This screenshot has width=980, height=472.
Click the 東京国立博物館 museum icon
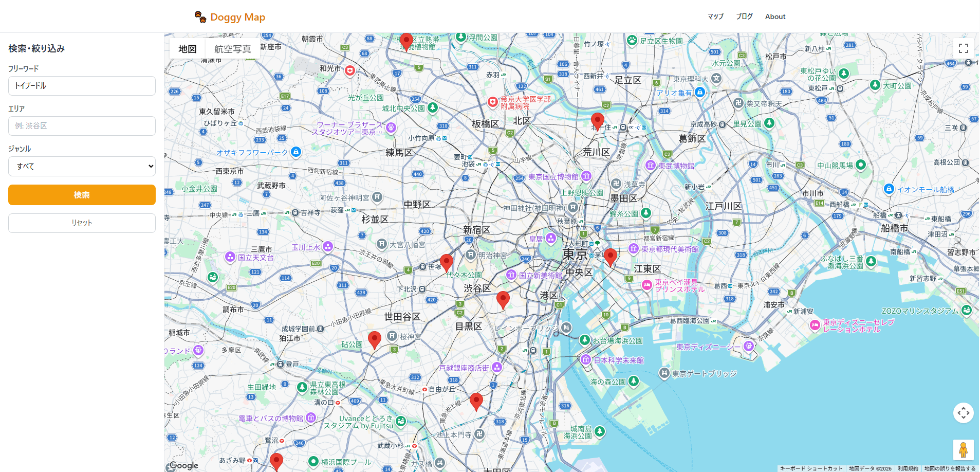point(586,176)
